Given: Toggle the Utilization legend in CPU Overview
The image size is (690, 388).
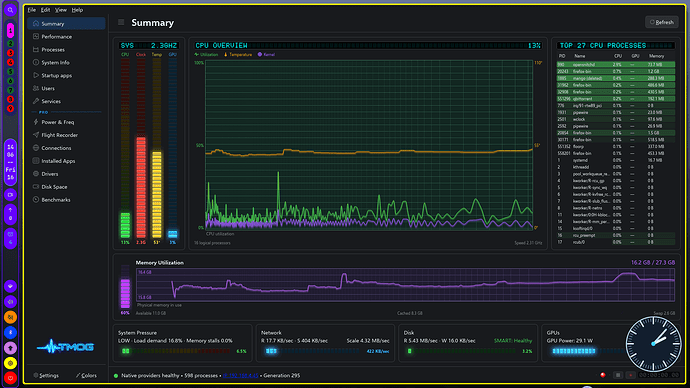Looking at the screenshot, I should (206, 55).
